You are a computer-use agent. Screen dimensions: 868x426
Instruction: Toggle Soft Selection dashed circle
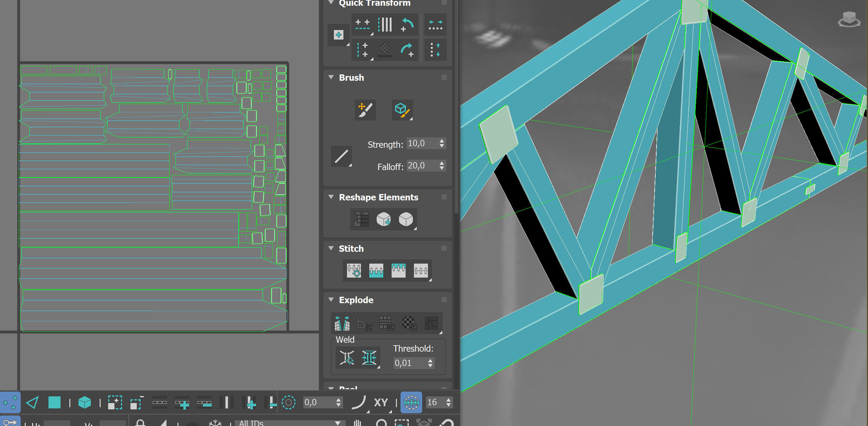tap(289, 402)
